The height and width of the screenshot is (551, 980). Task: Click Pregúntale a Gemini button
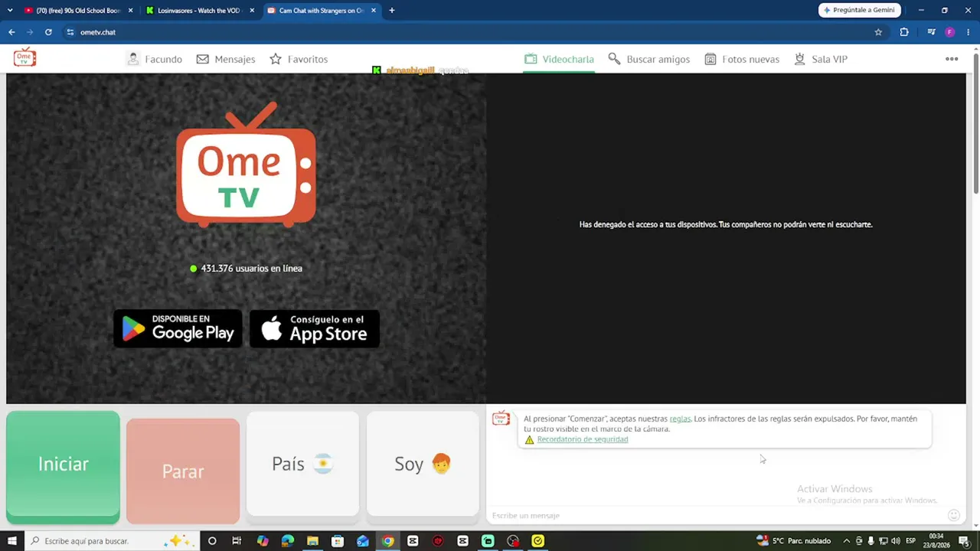(x=859, y=10)
